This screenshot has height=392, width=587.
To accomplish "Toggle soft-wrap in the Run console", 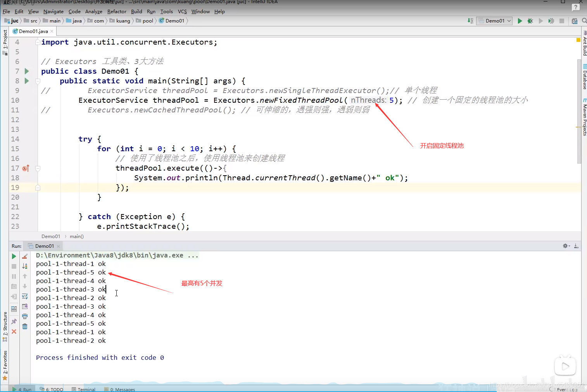I will 25,296.
